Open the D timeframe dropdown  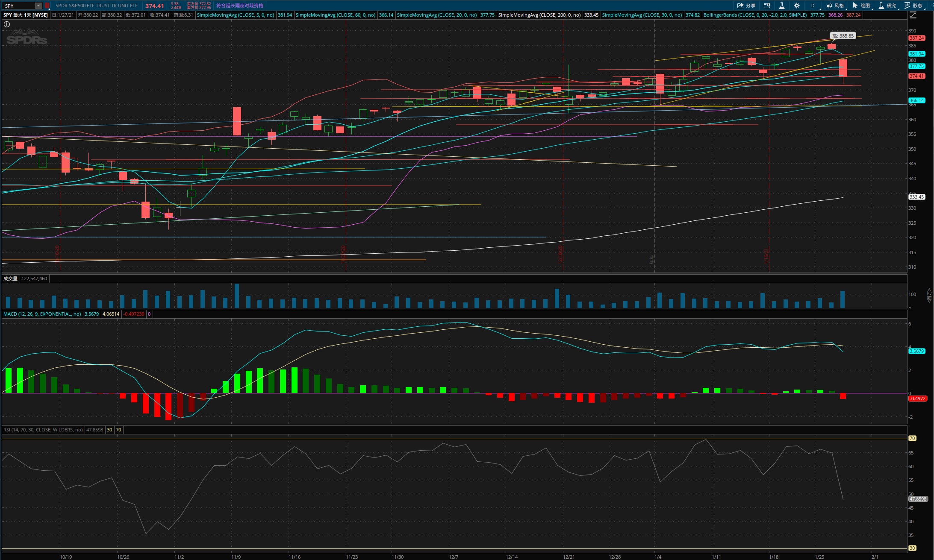(813, 6)
